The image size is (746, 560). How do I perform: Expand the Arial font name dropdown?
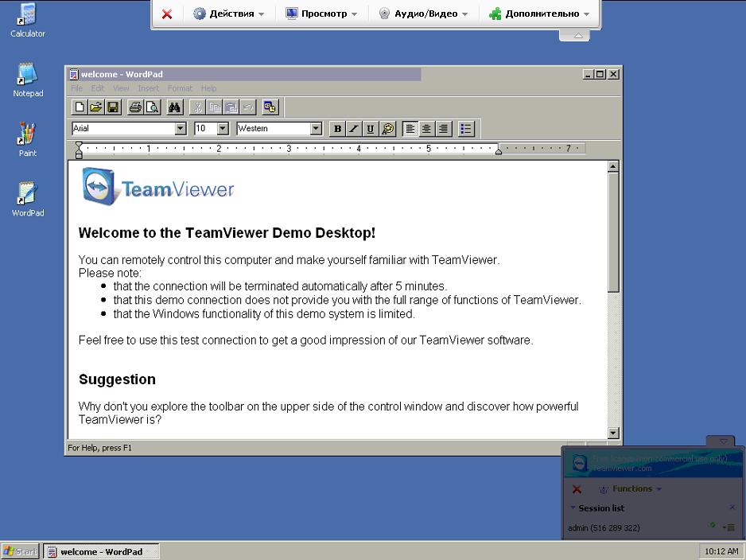(181, 128)
